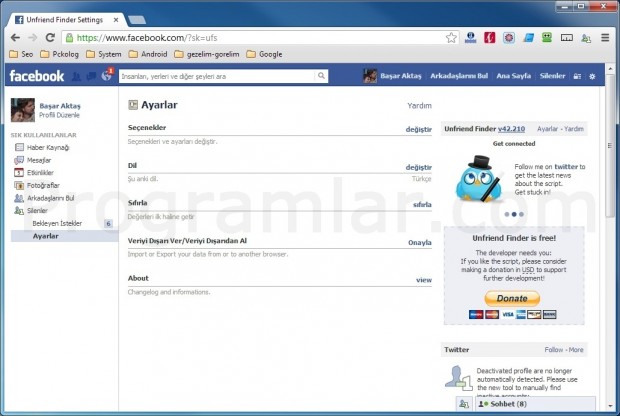The width and height of the screenshot is (620, 416).
Task: Click Başar Aktaş in the top bar
Action: [x=401, y=76]
